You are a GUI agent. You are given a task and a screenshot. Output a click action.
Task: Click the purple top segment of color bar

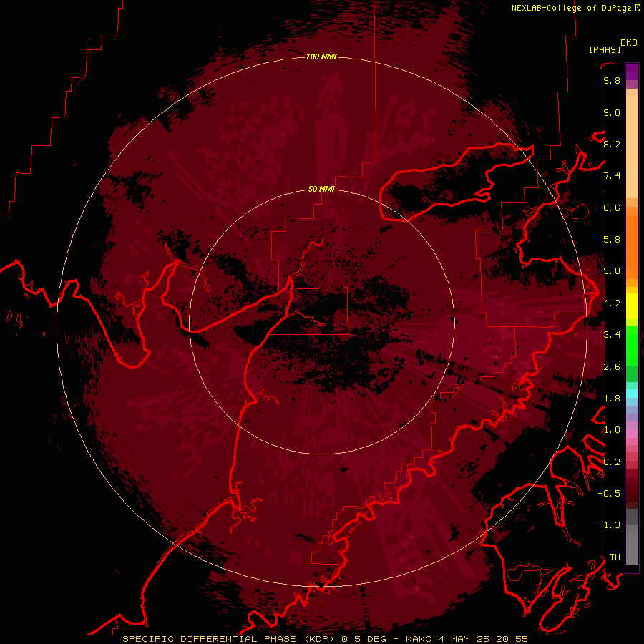632,72
